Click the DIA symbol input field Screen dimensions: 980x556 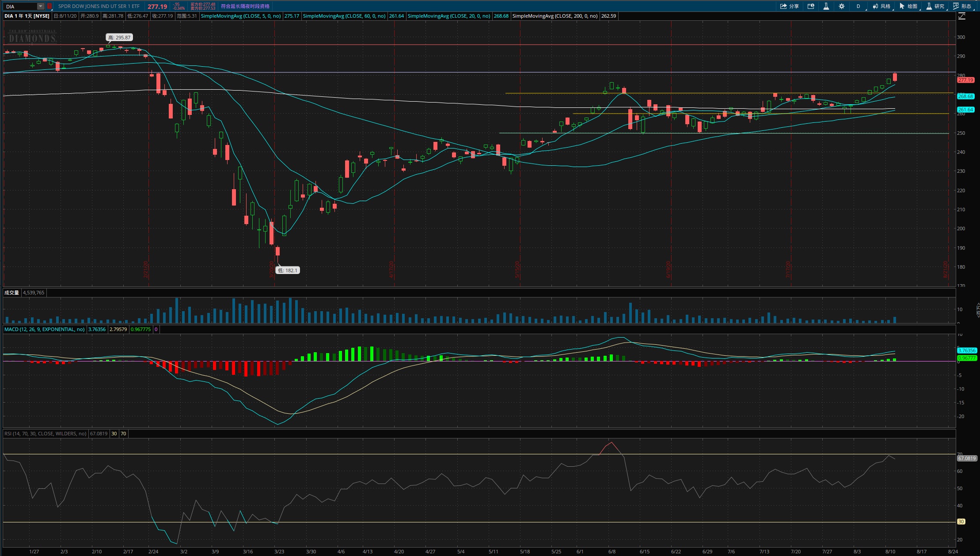tap(20, 6)
